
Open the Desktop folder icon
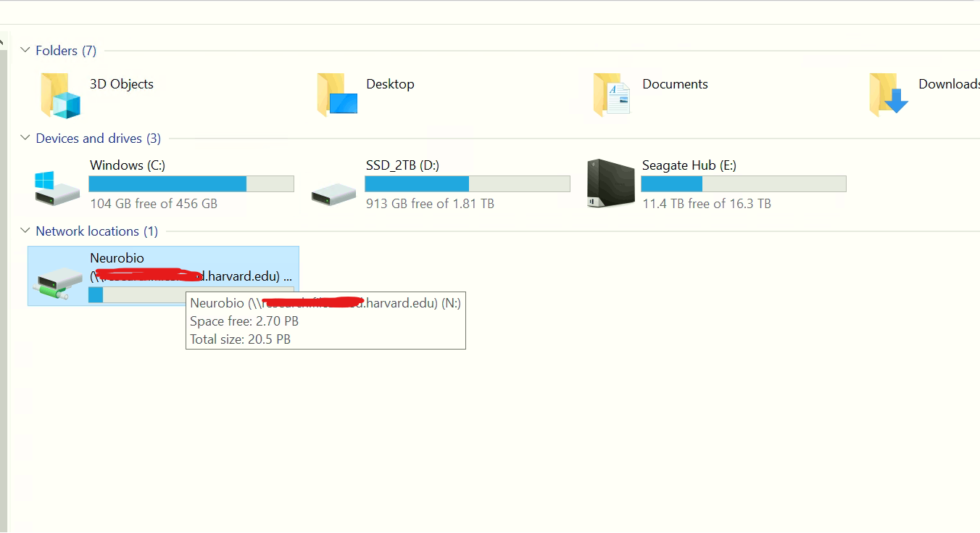pyautogui.click(x=337, y=96)
